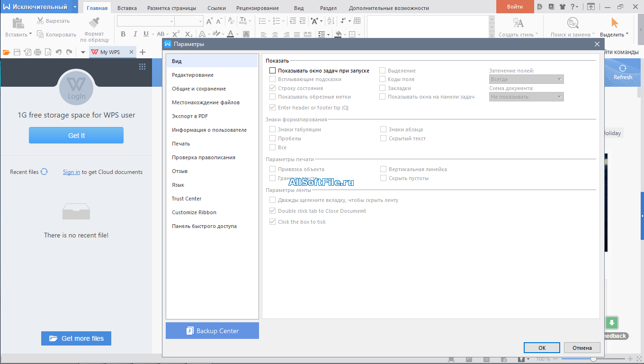This screenshot has height=364, width=644.
Task: Toggle Click the box to tick checkbox
Action: [x=272, y=222]
